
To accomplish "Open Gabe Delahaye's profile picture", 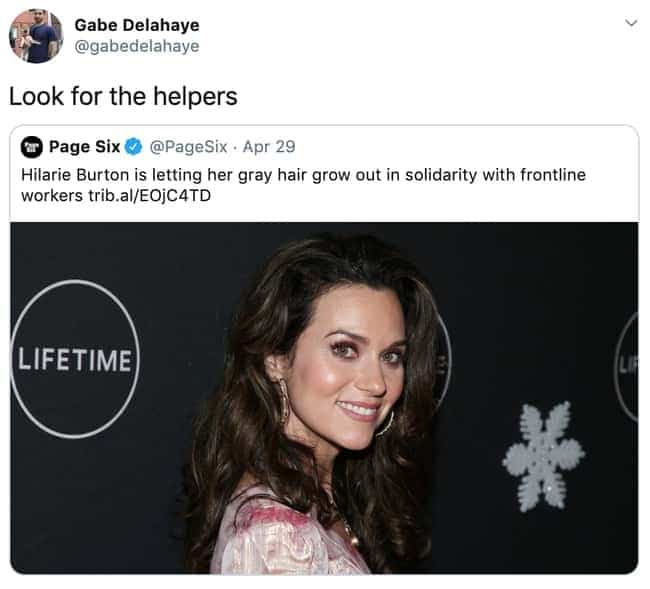I will pos(36,36).
